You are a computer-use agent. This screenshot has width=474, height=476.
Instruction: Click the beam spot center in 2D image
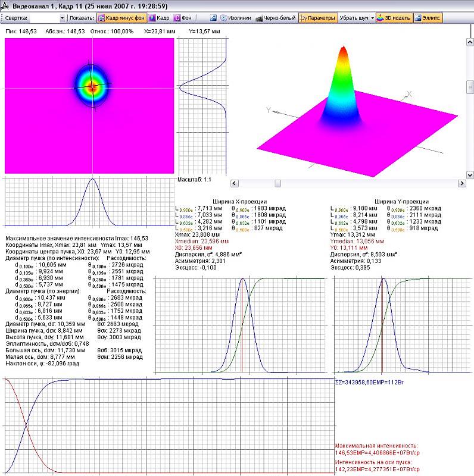[92, 87]
